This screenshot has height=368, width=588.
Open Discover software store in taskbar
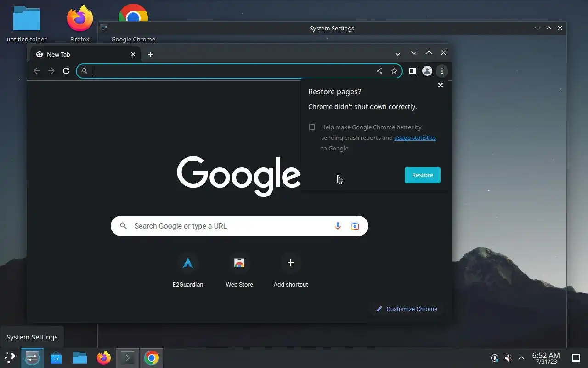[56, 357]
